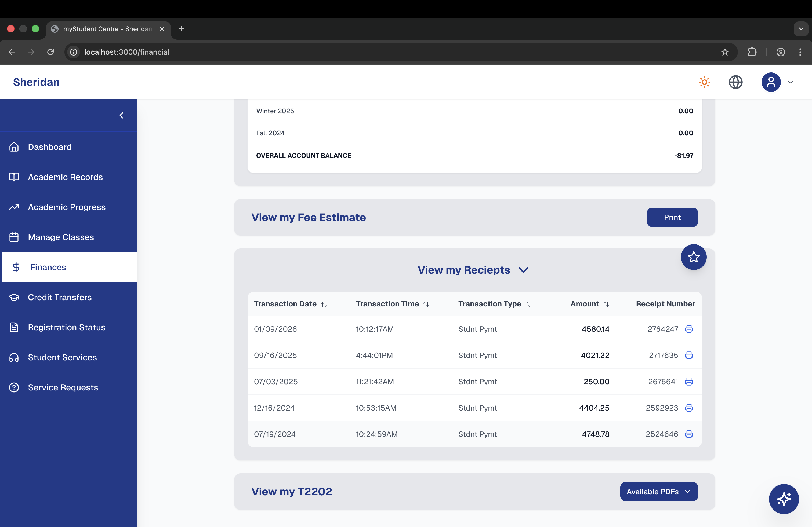The width and height of the screenshot is (812, 527).
Task: Toggle light/dark theme sun icon
Action: point(704,82)
